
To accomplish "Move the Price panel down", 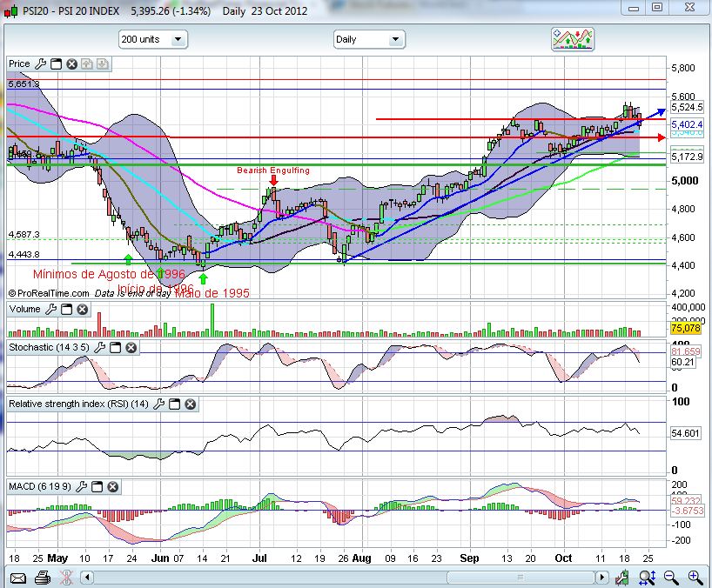I will 103,64.
